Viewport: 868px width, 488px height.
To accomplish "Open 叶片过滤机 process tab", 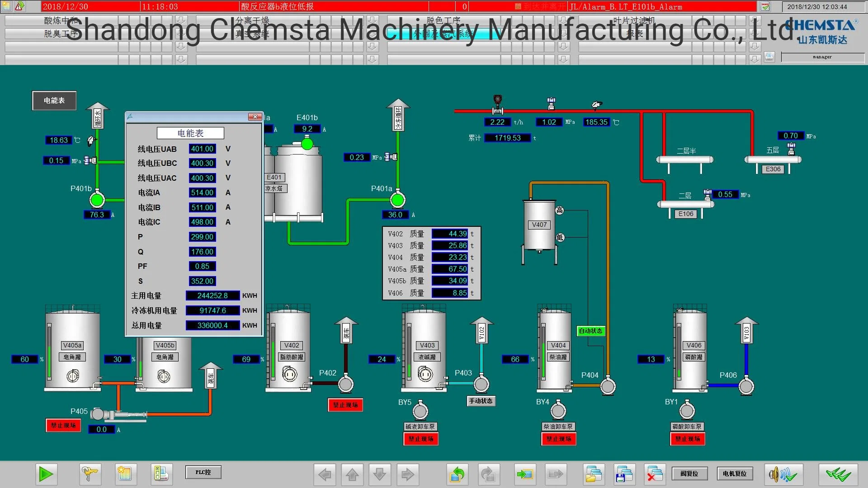I will tap(635, 20).
